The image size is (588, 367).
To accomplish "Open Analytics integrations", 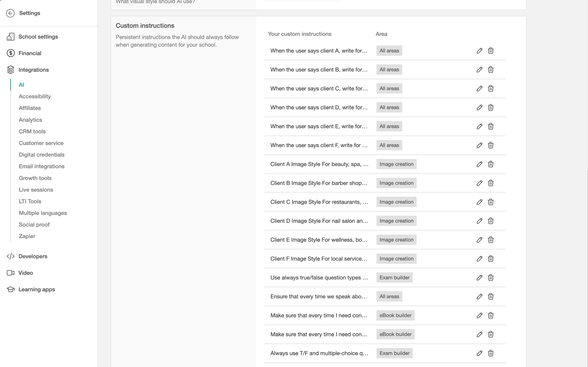I will coord(30,120).
